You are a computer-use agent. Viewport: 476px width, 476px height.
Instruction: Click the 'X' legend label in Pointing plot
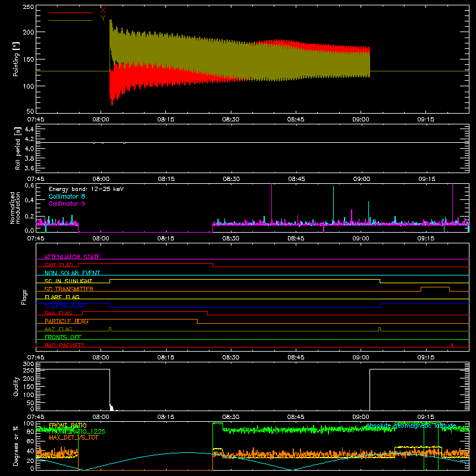click(x=103, y=11)
